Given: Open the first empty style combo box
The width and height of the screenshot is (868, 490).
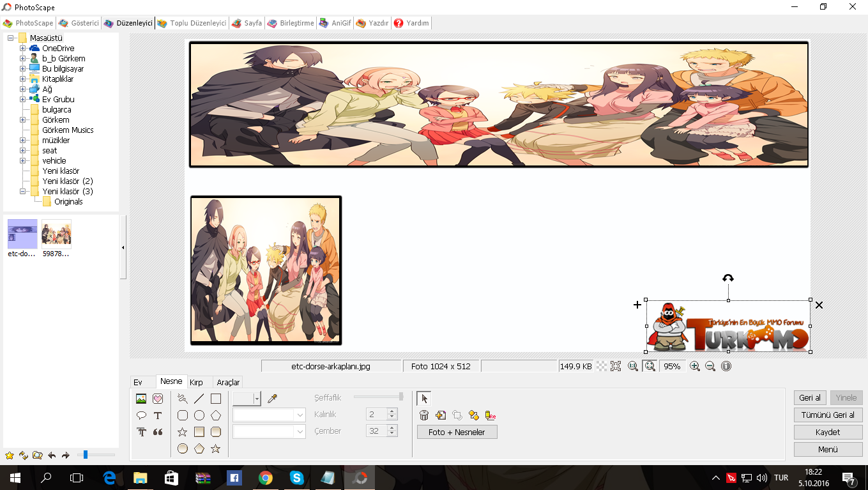Looking at the screenshot, I should [270, 415].
